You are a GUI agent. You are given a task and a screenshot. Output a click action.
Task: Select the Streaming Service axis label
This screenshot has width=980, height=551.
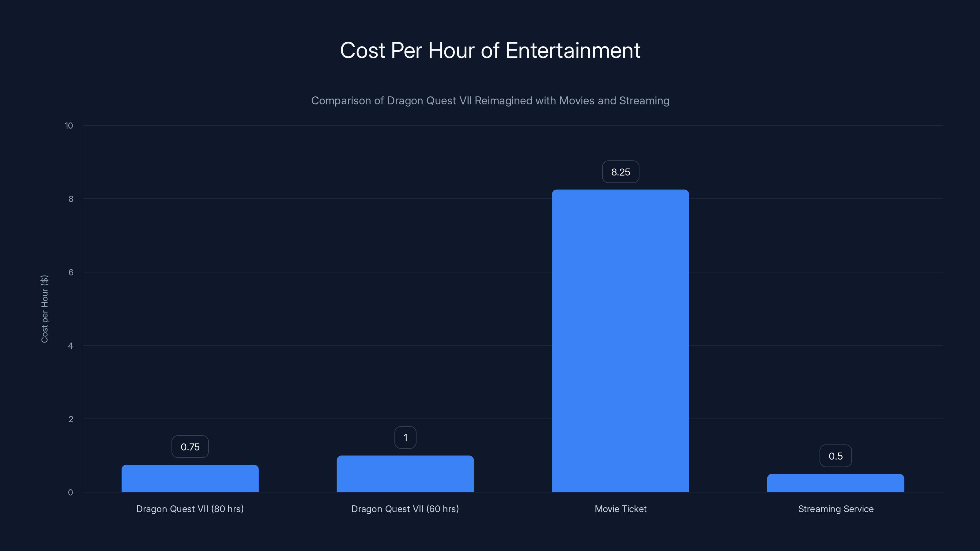[x=835, y=509]
